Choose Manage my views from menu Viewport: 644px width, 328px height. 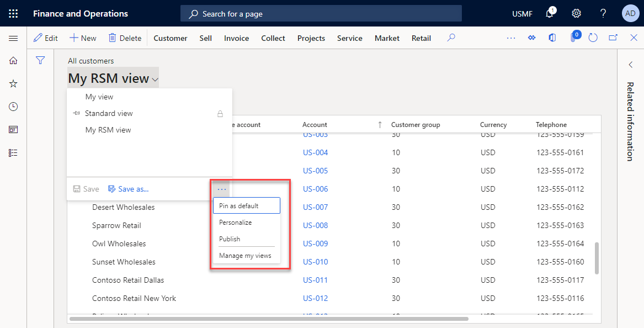click(x=245, y=256)
